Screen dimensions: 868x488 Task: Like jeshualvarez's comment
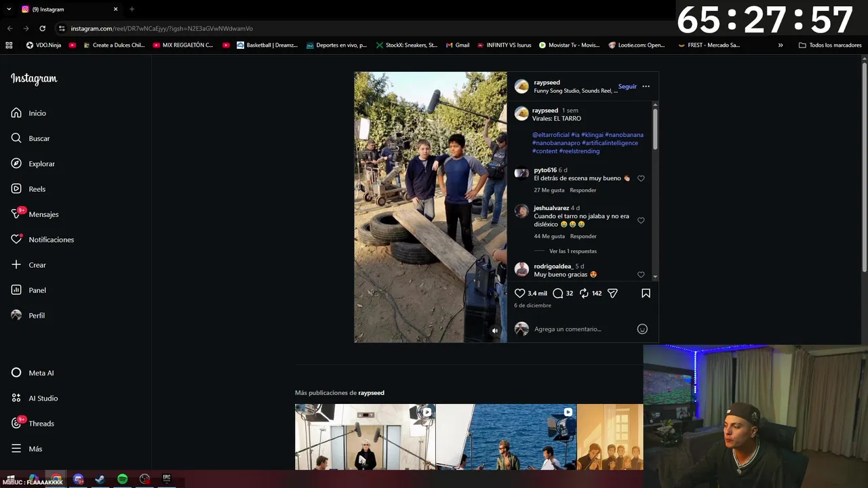(x=641, y=220)
